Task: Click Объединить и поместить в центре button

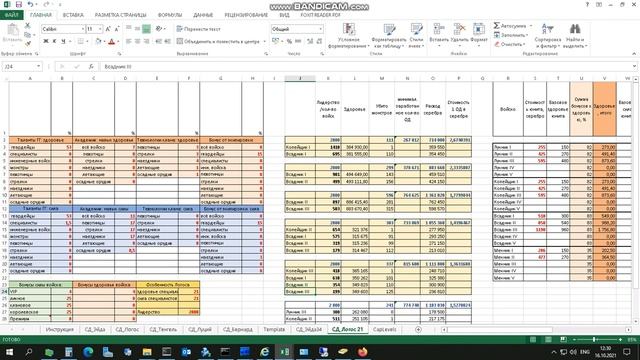Action: (221, 41)
